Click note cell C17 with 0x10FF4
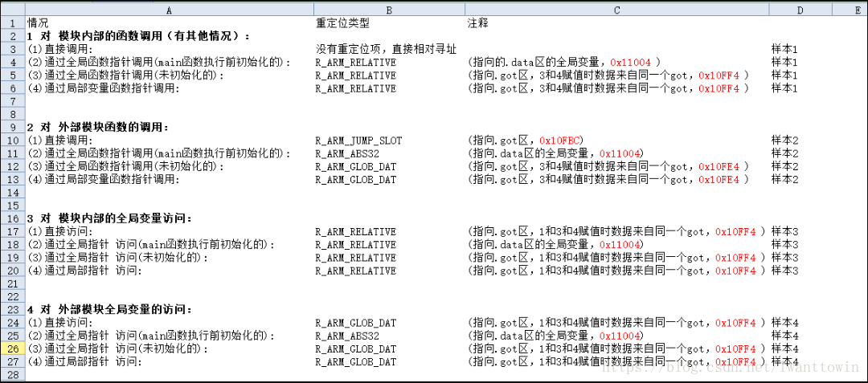868x383 pixels. pyautogui.click(x=616, y=231)
